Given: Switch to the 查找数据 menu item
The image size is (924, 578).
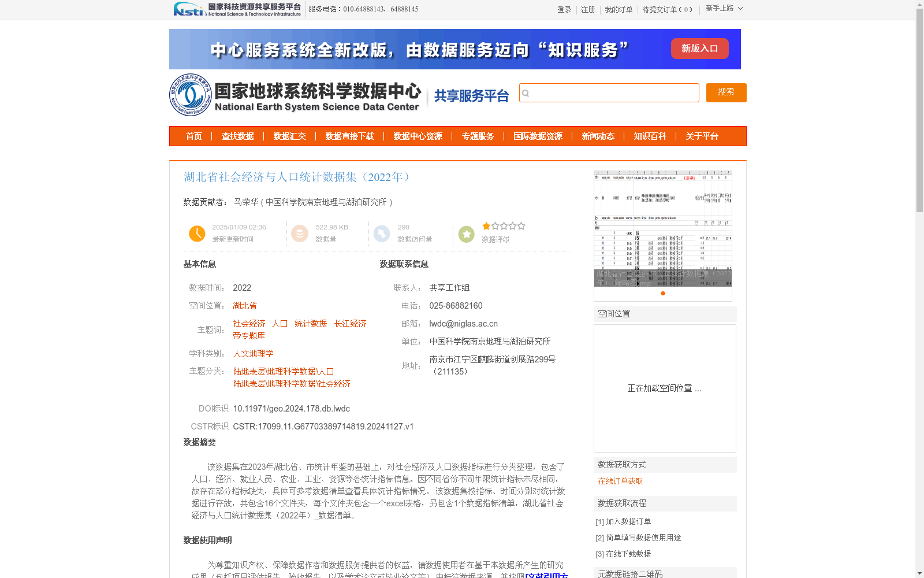Looking at the screenshot, I should coord(238,136).
